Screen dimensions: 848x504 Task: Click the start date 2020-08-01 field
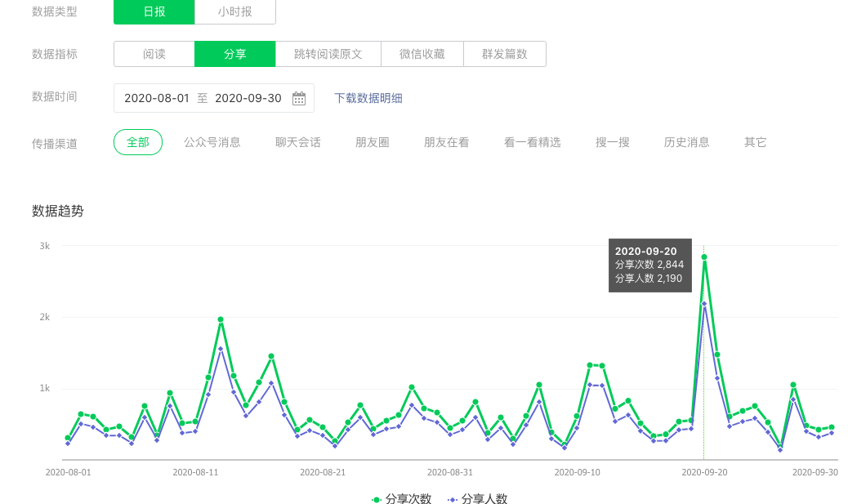pos(157,98)
